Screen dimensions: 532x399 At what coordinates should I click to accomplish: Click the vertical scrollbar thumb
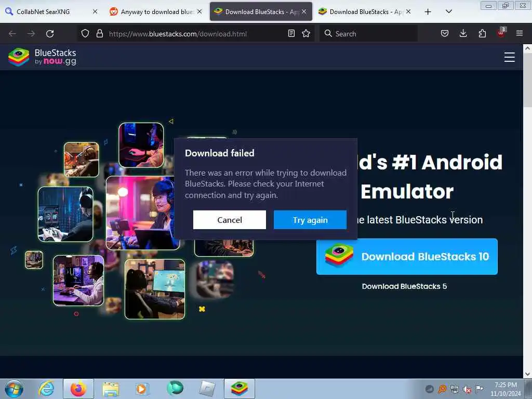527,80
